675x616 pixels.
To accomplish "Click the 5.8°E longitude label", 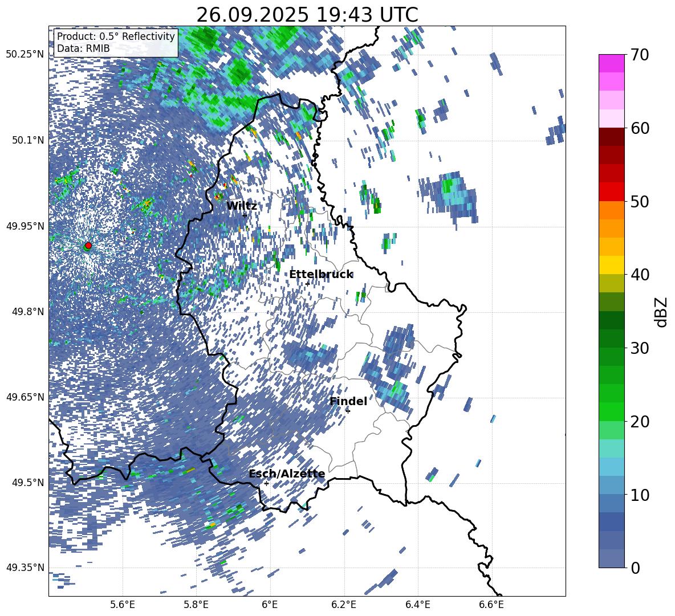I will click(x=196, y=605).
